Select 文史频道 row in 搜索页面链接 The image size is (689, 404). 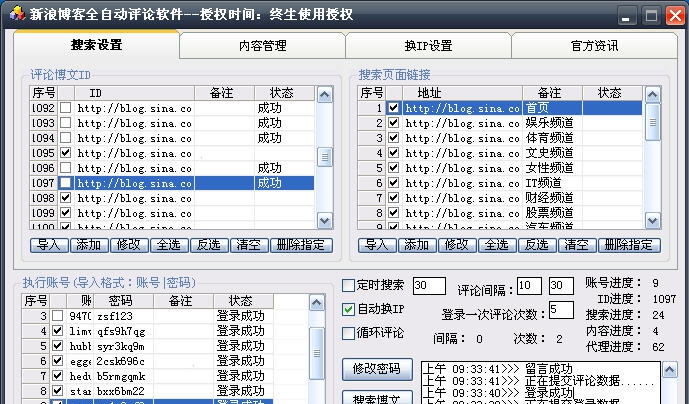tap(500, 153)
